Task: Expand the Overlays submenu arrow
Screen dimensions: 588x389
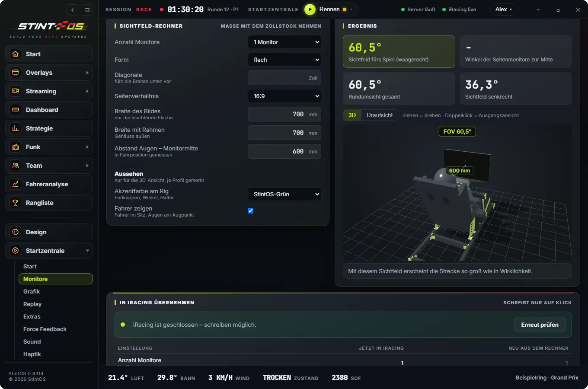Action: tap(87, 73)
